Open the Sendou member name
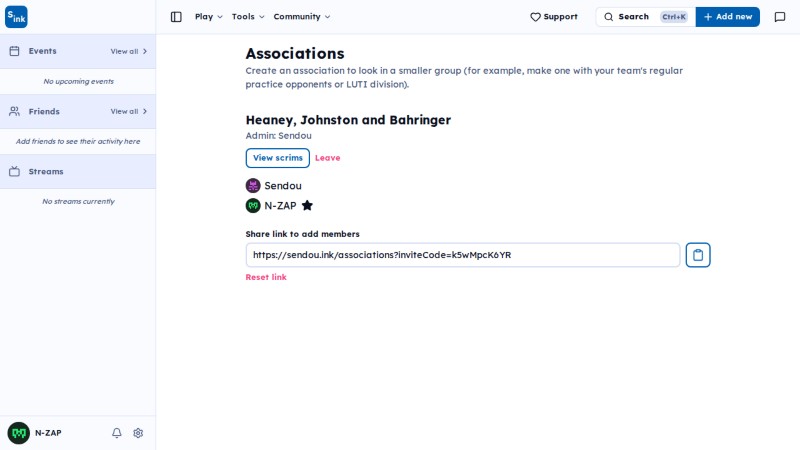800x450 pixels. coord(283,186)
